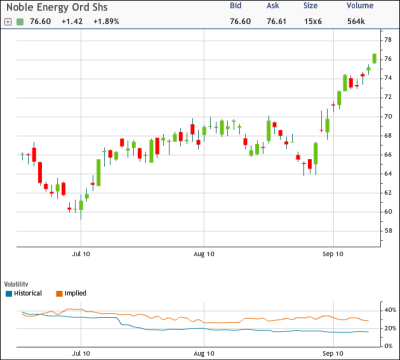
Task: Click the ask value 76.61
Action: point(277,22)
